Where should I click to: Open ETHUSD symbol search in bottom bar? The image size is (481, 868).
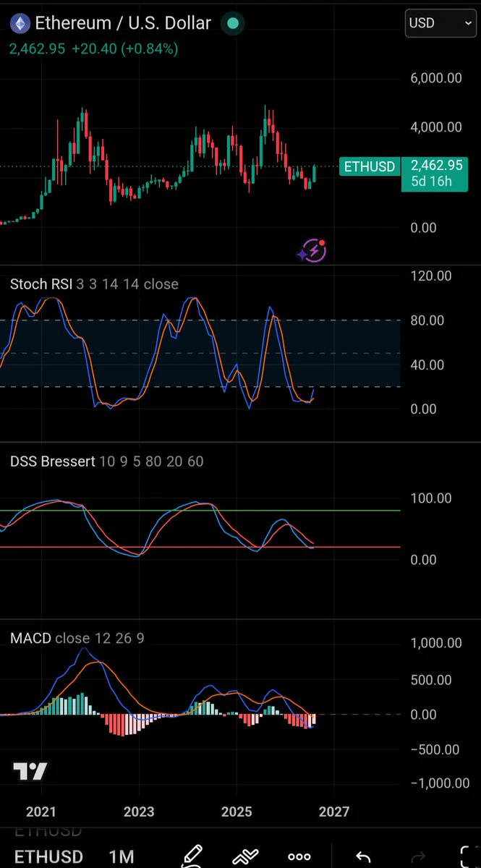[48, 858]
